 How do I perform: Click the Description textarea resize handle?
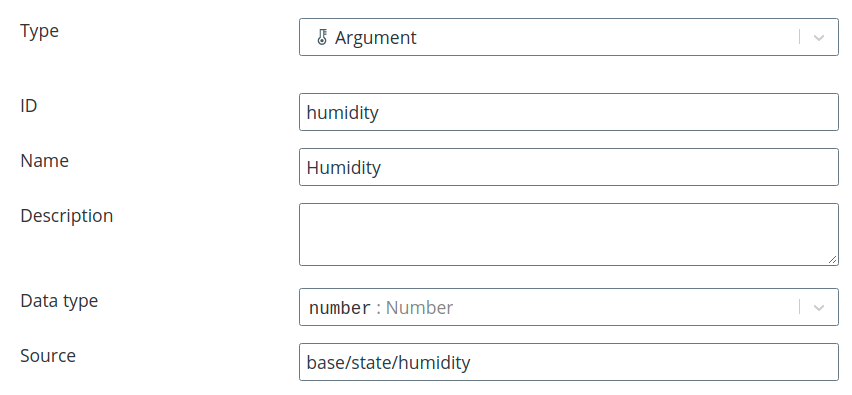(832, 260)
